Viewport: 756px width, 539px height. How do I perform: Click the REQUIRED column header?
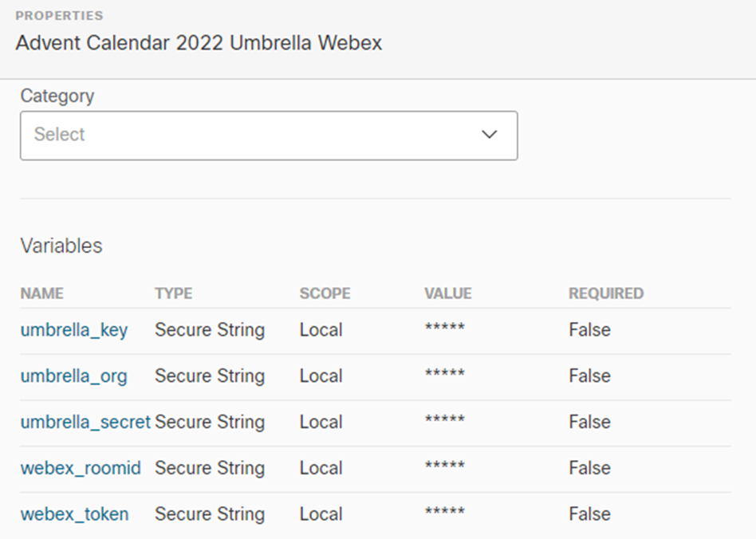tap(605, 293)
